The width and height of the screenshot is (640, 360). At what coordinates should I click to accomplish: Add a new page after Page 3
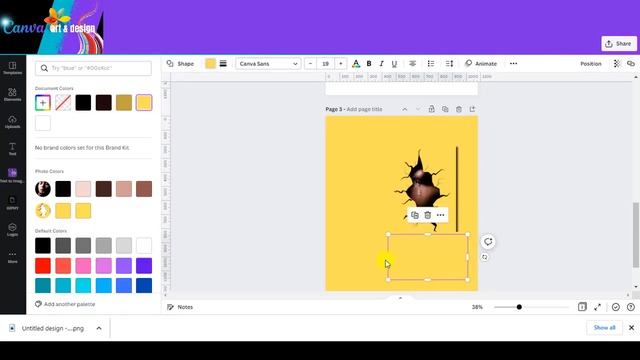tap(472, 109)
